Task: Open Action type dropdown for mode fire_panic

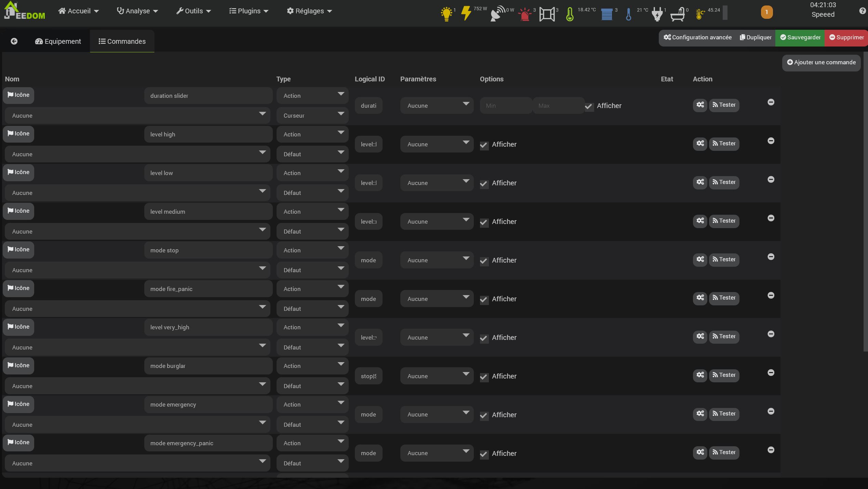Action: [x=312, y=289]
